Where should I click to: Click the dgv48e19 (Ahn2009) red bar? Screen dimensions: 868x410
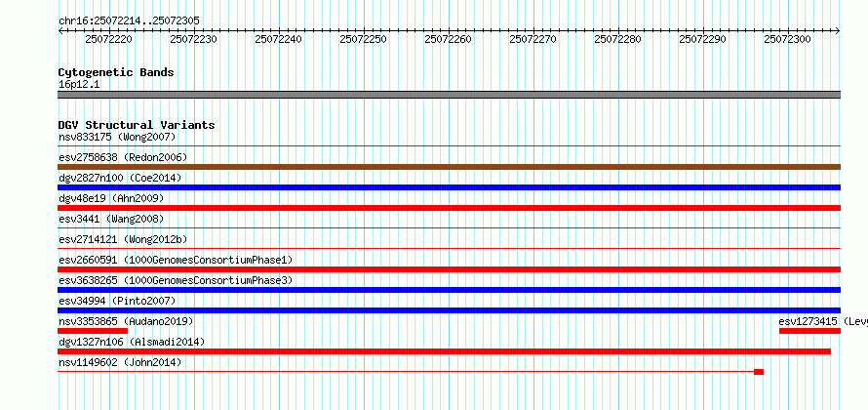click(449, 208)
